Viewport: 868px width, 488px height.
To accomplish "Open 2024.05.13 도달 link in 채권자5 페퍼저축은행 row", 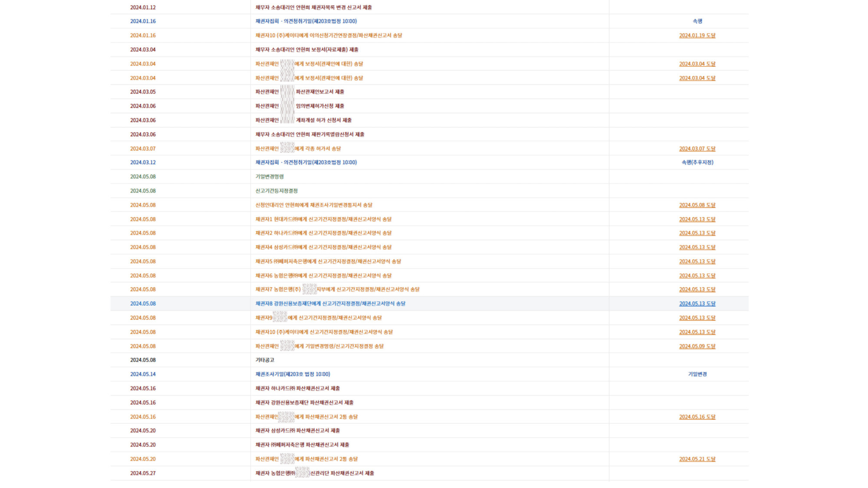I will coord(697,262).
